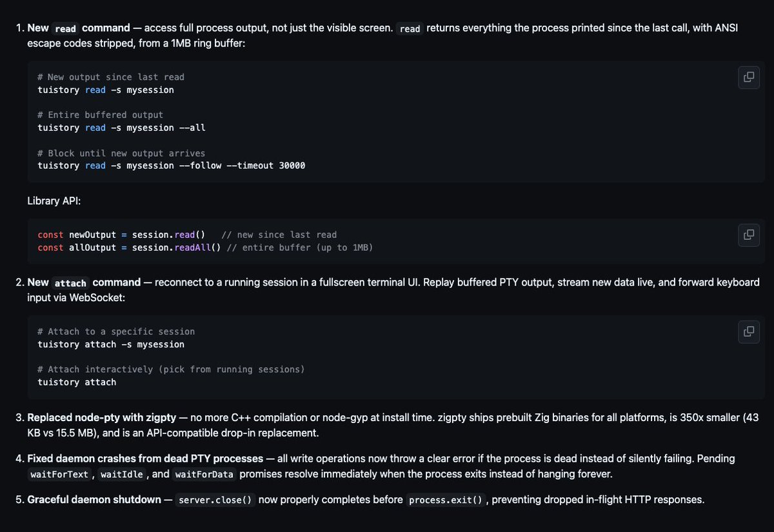Click the server.close() inline code

(x=215, y=500)
